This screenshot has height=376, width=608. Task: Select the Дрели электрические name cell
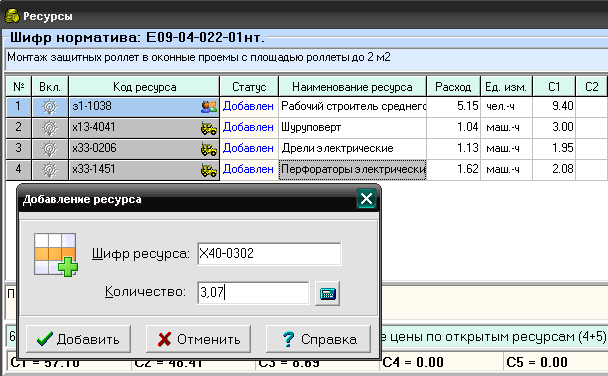(352, 148)
